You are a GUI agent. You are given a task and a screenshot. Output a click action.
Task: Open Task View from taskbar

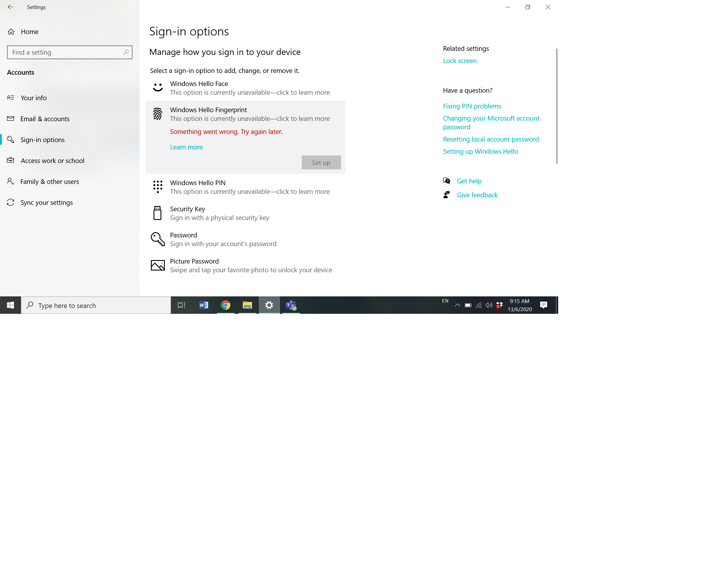(181, 305)
